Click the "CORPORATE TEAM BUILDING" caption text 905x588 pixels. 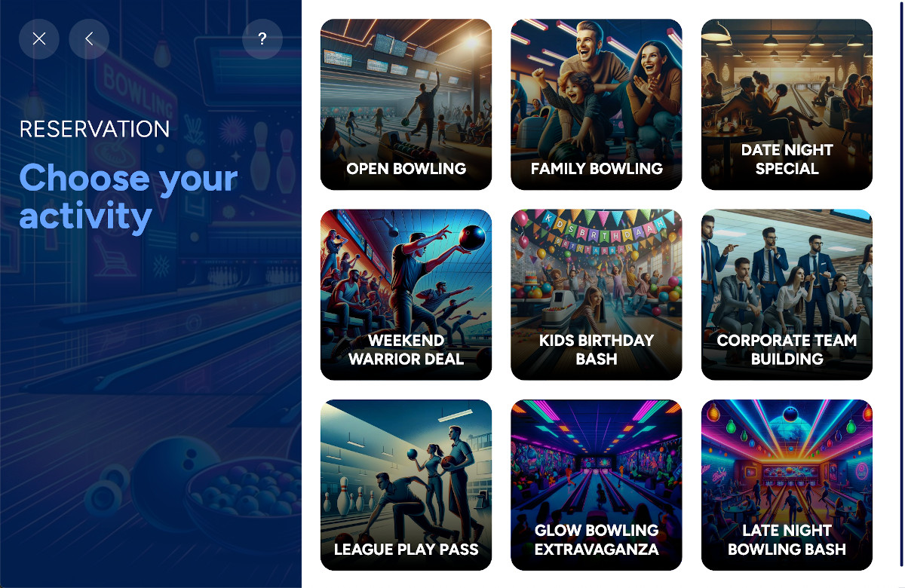(x=787, y=349)
